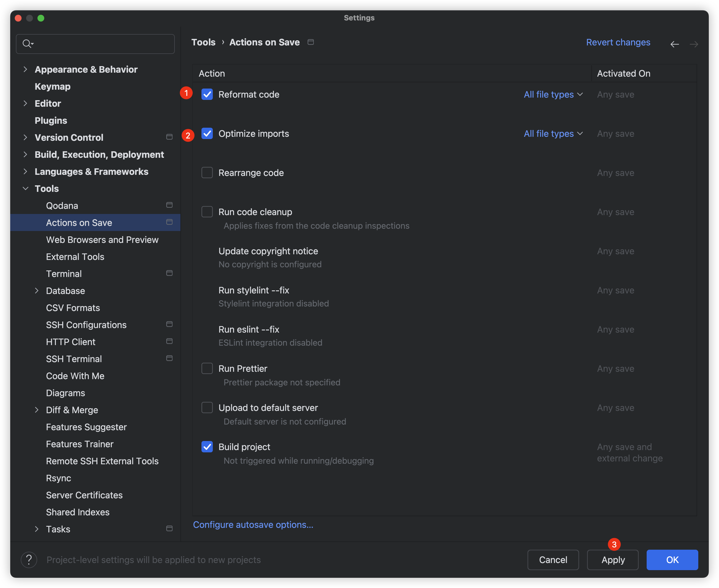Click Revert changes link

click(618, 42)
